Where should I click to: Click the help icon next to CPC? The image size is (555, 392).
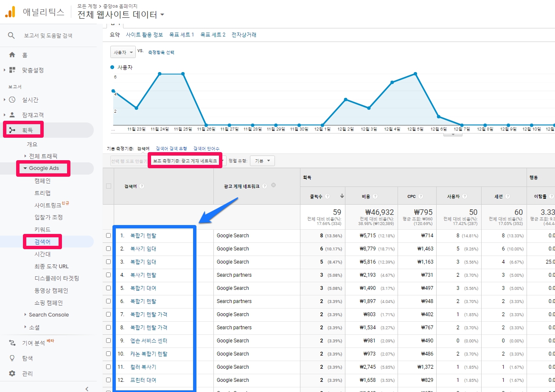[420, 196]
